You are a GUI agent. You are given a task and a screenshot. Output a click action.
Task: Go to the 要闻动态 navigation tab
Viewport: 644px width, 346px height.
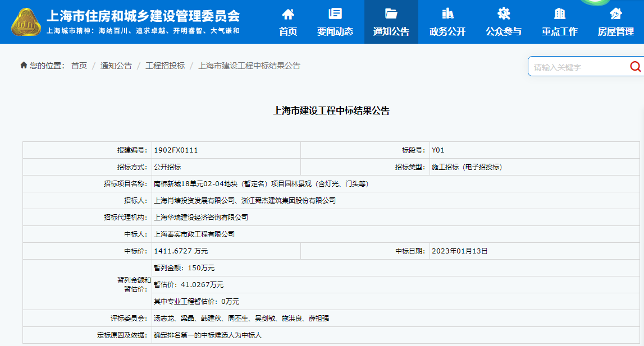point(335,32)
